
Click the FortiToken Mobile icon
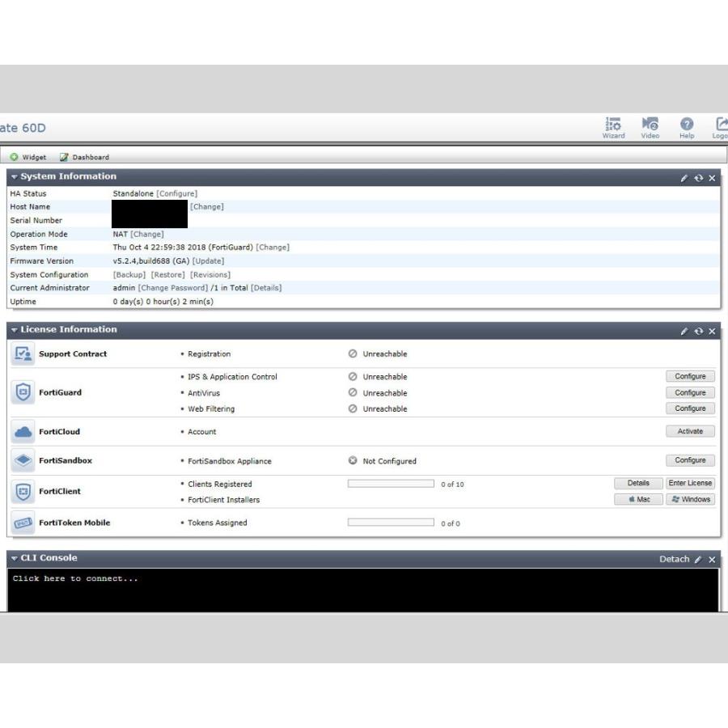21,523
